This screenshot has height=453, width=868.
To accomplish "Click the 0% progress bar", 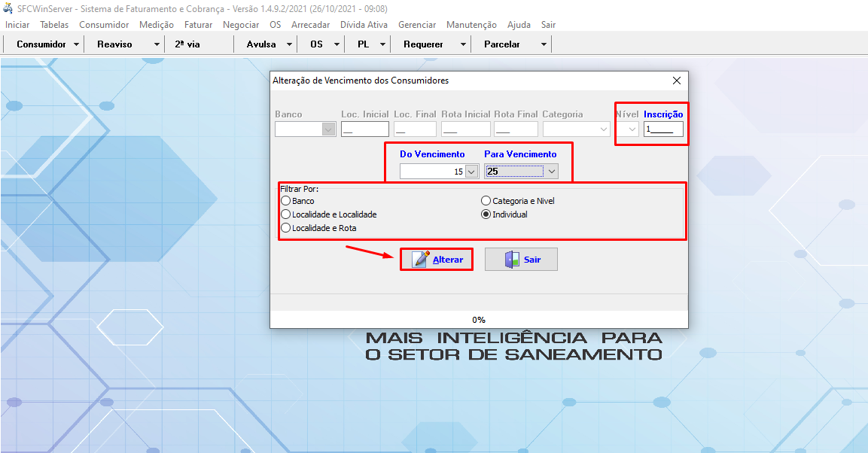I will pyautogui.click(x=479, y=320).
